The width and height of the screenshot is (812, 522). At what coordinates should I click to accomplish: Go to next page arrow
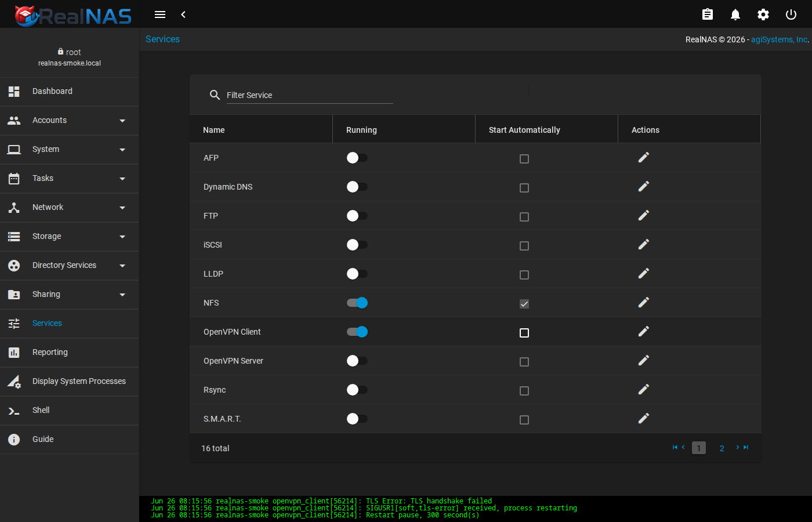738,447
